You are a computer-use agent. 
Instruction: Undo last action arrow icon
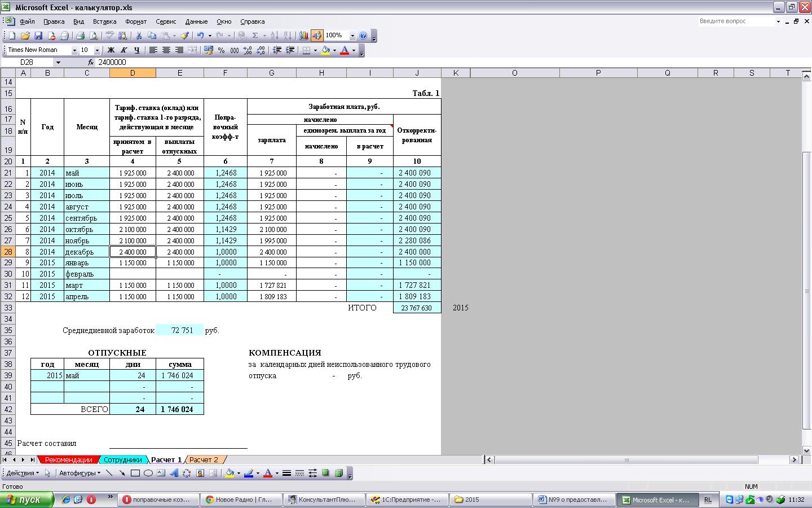200,36
